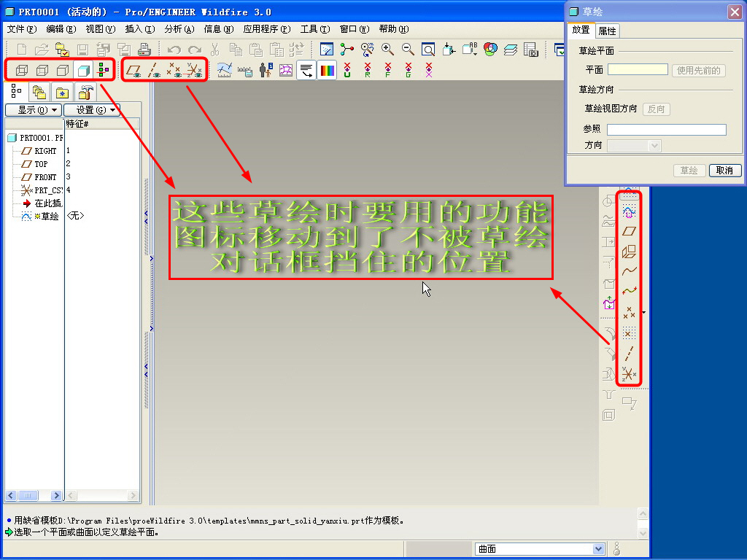Click the curve analysis graph icon

[225, 71]
